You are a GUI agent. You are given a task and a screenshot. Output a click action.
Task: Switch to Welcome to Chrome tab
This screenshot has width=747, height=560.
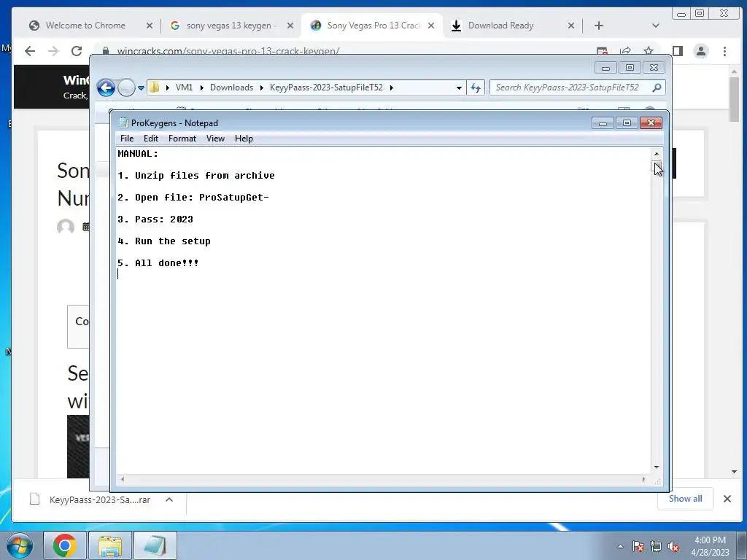(86, 26)
